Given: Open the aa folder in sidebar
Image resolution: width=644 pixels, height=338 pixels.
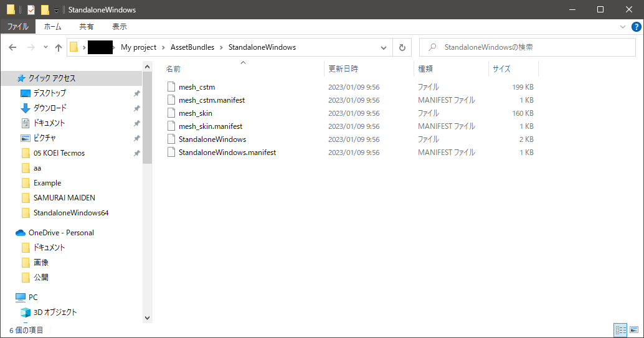Looking at the screenshot, I should pos(37,168).
